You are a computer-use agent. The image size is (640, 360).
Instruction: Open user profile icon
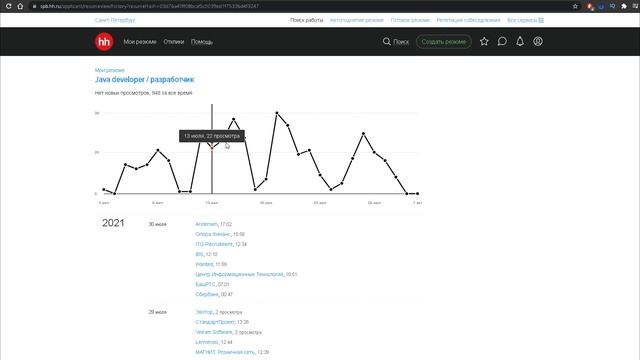[x=538, y=41]
